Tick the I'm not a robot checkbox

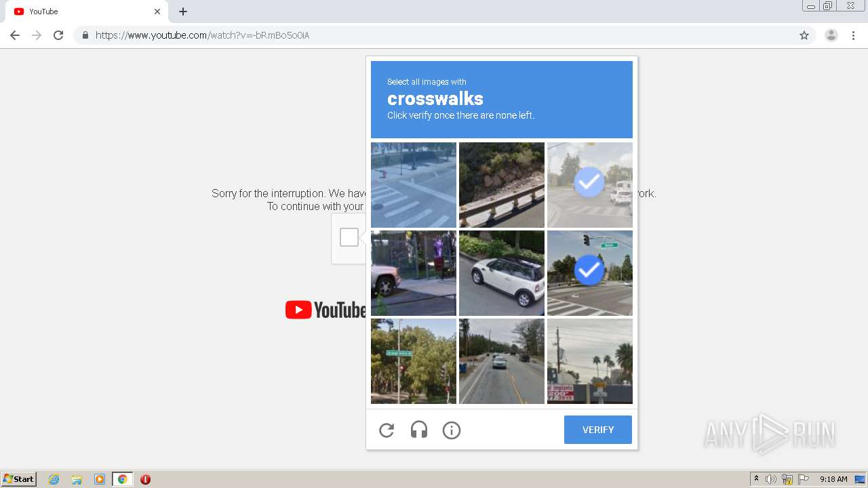[349, 237]
